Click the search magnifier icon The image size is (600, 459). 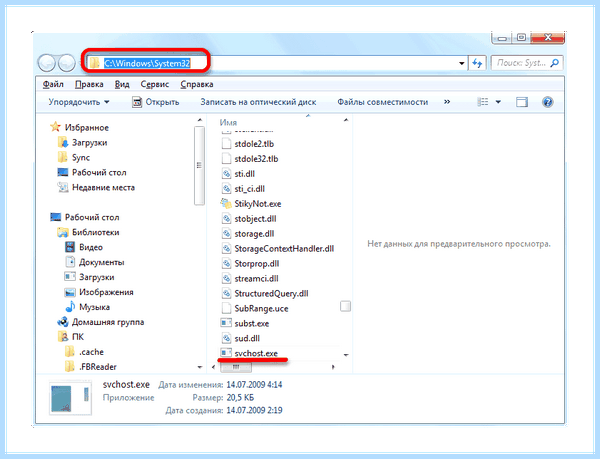click(555, 63)
